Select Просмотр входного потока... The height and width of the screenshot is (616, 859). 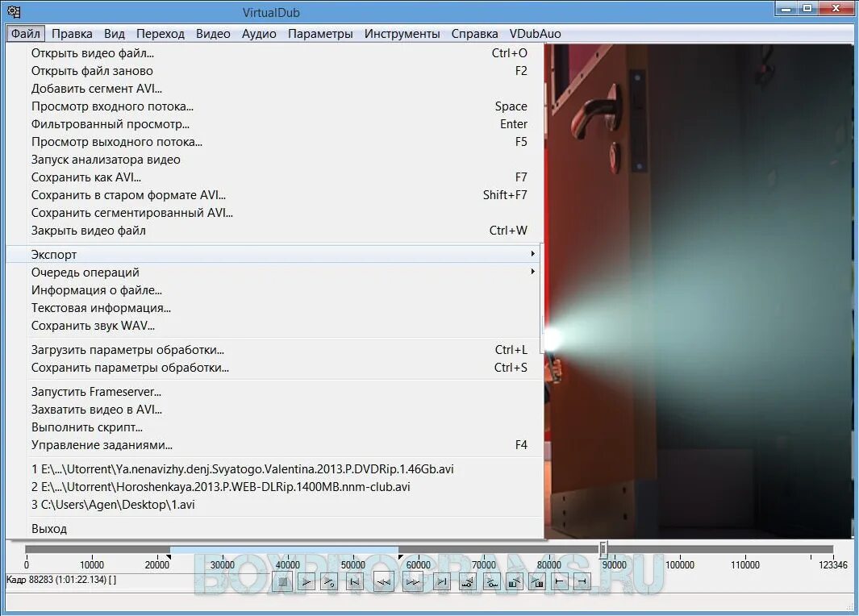[x=273, y=106]
